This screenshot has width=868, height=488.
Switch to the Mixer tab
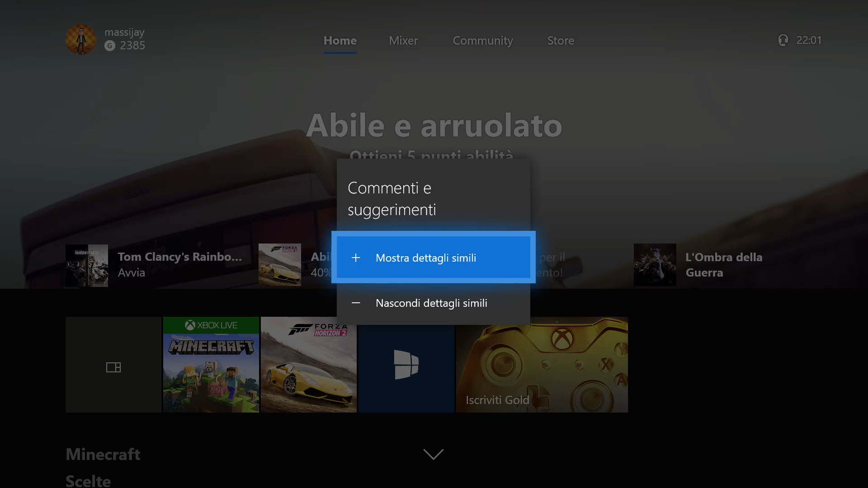click(403, 41)
